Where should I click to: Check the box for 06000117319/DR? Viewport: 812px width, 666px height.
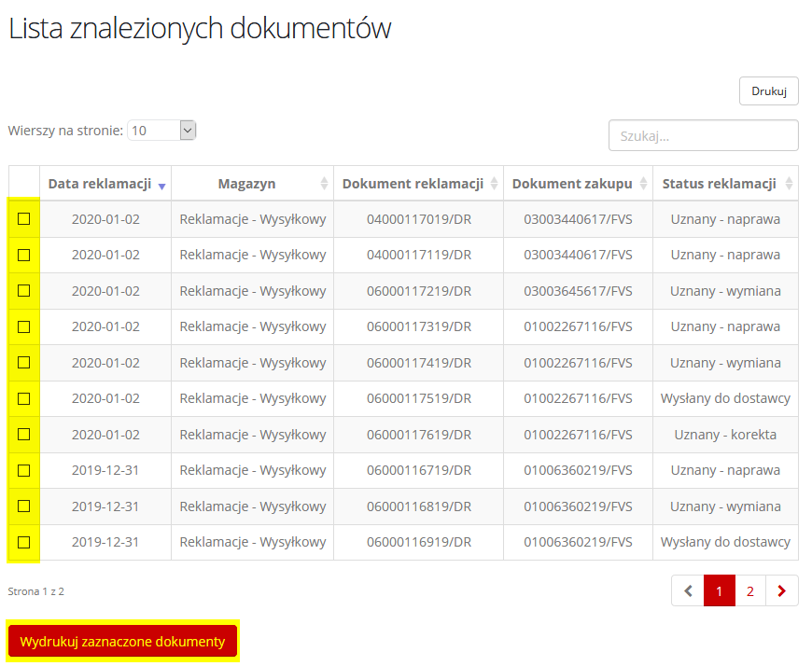[x=24, y=327]
